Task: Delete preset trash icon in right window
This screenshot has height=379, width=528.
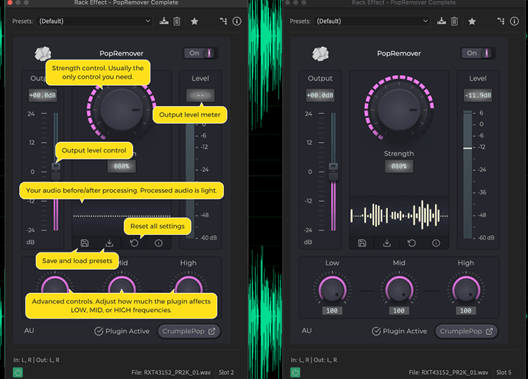Action: click(x=454, y=21)
